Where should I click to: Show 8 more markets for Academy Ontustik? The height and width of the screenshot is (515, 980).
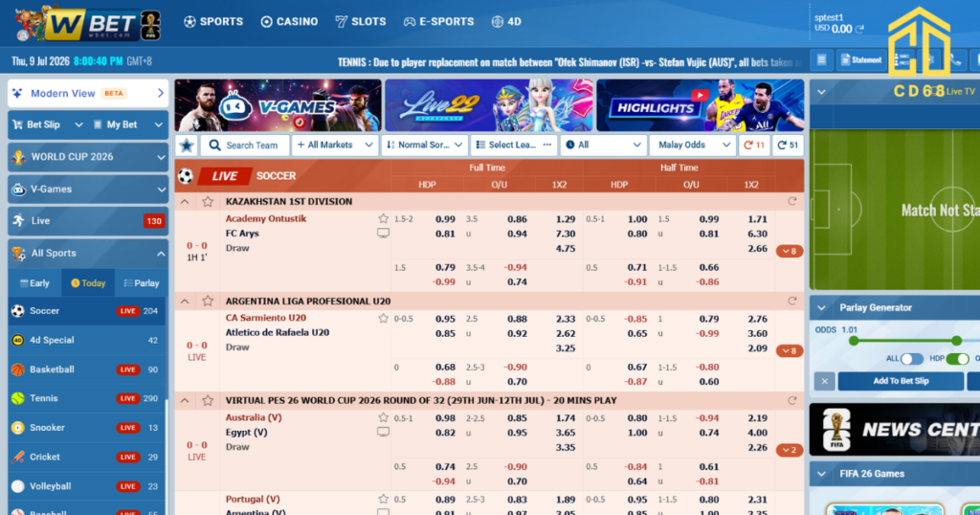[x=790, y=251]
